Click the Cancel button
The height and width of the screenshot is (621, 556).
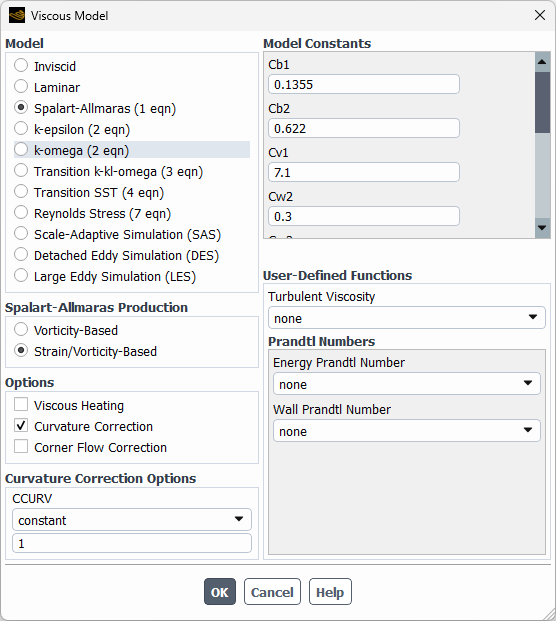[272, 592]
